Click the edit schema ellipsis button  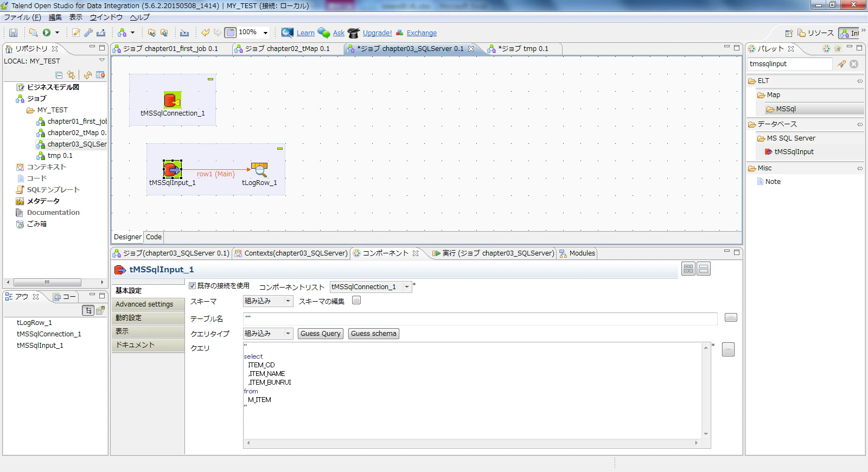(x=356, y=300)
